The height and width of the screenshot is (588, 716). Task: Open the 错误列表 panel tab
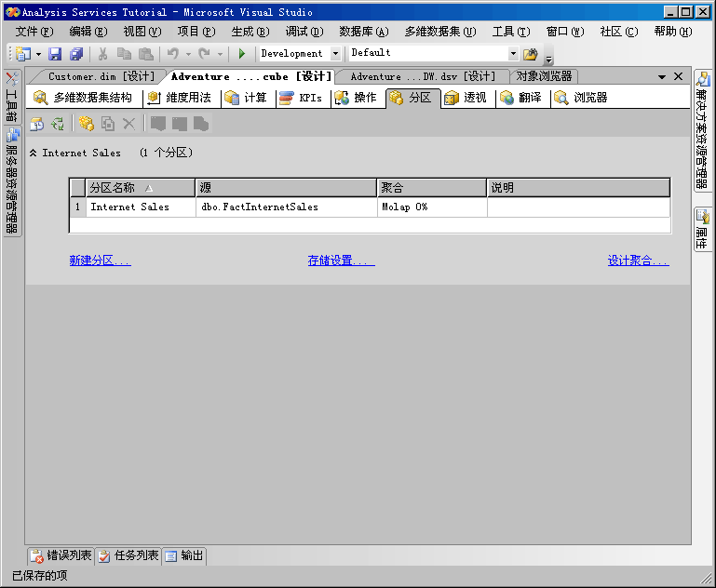(61, 555)
